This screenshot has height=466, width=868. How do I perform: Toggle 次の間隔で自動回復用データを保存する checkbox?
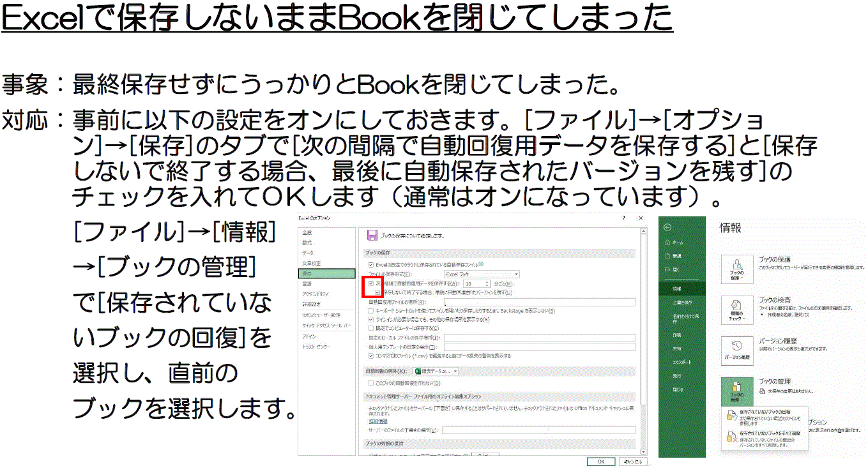click(x=371, y=283)
